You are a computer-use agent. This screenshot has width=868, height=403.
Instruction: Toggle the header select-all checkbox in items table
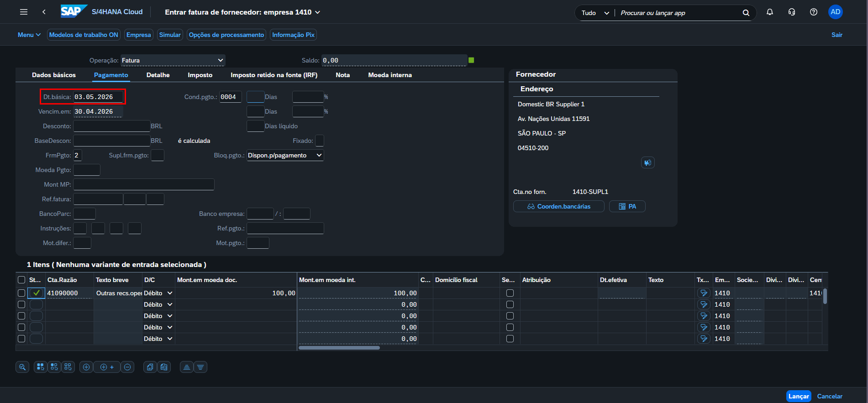click(x=21, y=280)
